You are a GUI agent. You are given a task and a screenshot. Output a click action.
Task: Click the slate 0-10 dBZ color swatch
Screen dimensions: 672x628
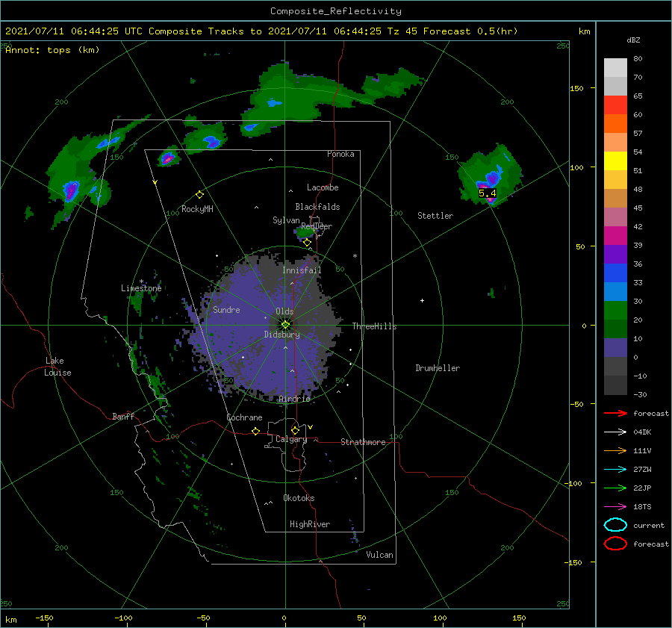click(x=615, y=348)
